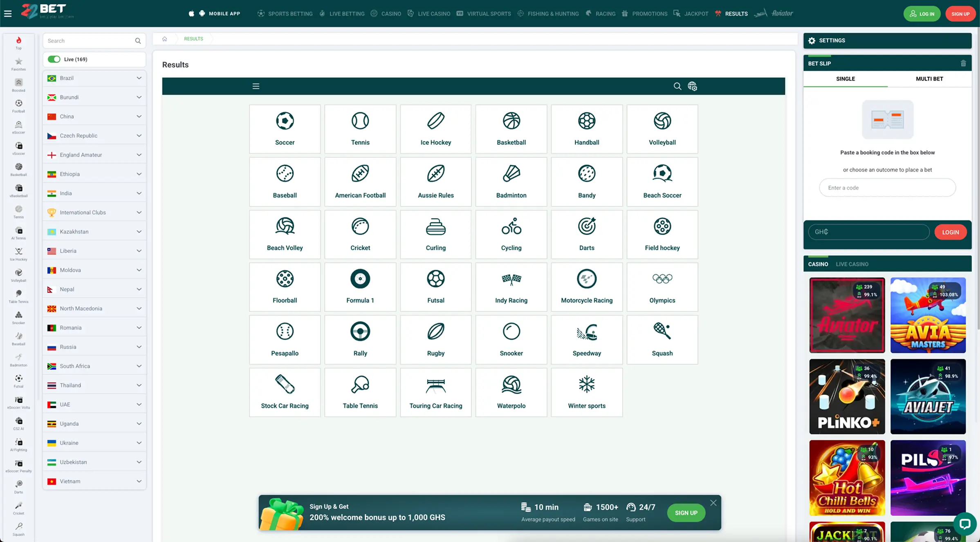
Task: Open the Hot Chilli Bells game thumbnail
Action: [x=847, y=478]
